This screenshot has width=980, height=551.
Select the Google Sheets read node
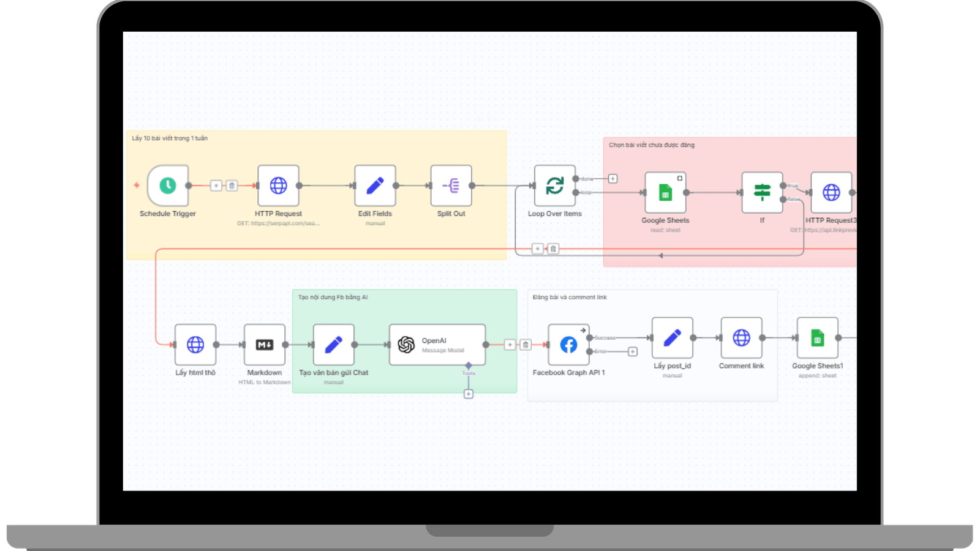(665, 192)
